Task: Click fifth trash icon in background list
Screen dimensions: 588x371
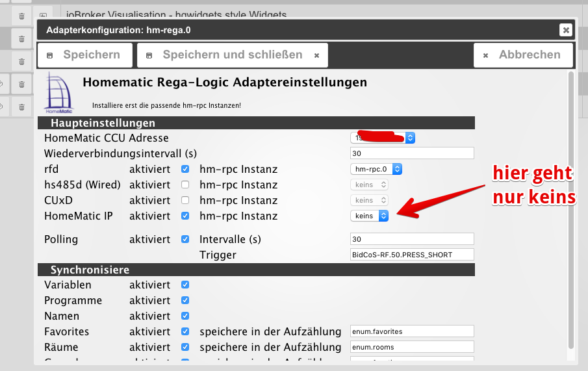Action: (x=21, y=107)
